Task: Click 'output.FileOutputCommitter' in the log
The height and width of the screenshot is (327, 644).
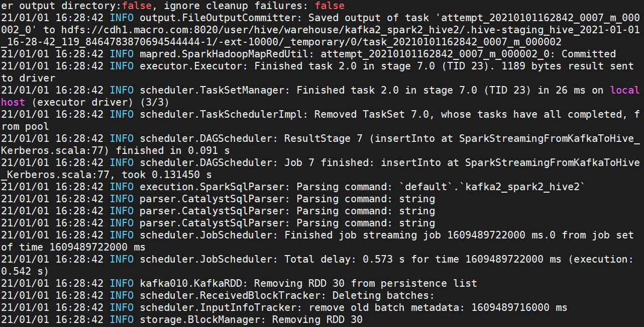Action: point(218,18)
